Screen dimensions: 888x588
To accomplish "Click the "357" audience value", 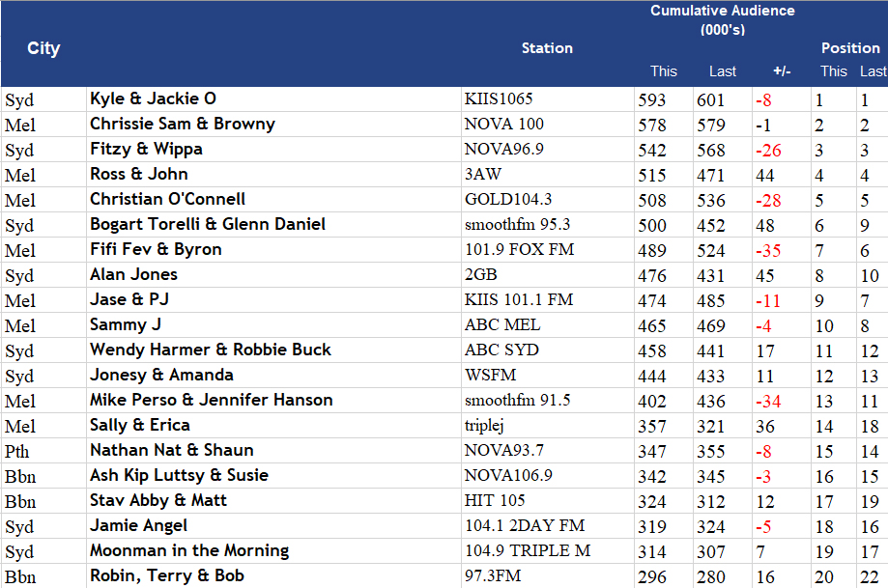I will [652, 427].
